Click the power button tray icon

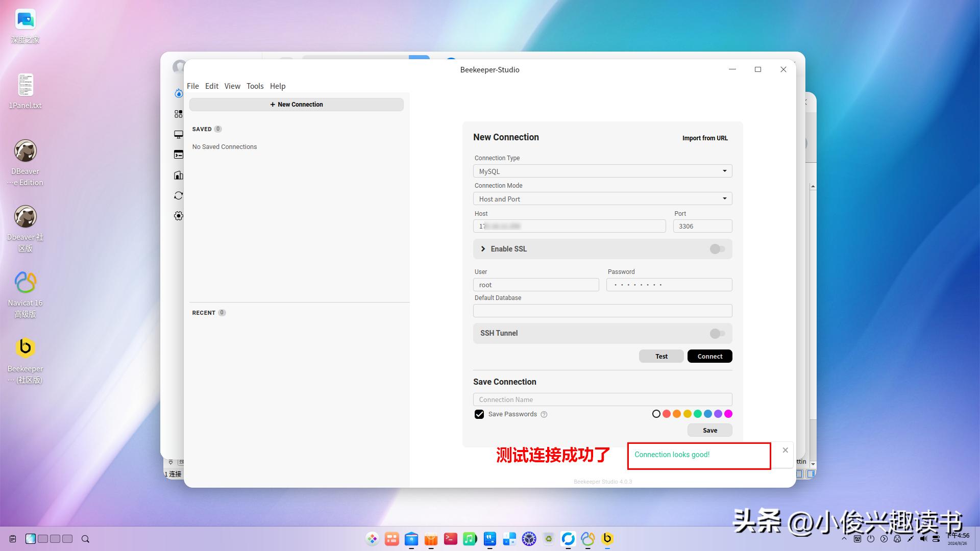point(871,539)
